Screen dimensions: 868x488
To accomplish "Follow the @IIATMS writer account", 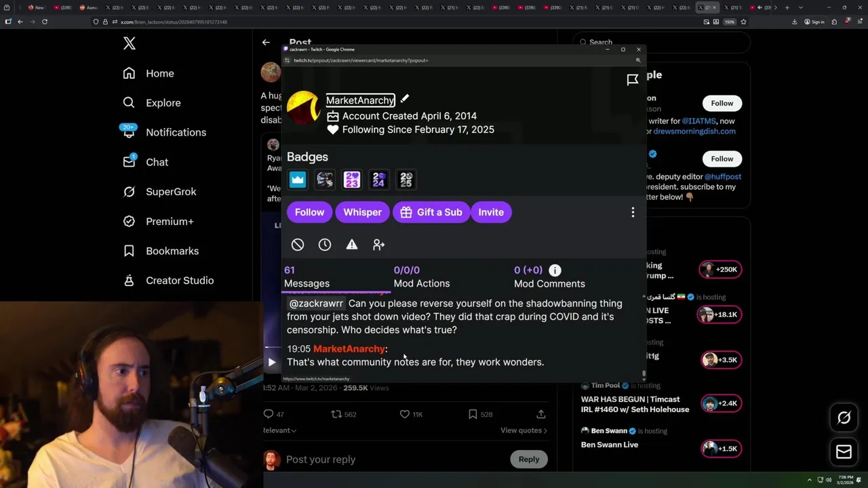I will coord(722,103).
